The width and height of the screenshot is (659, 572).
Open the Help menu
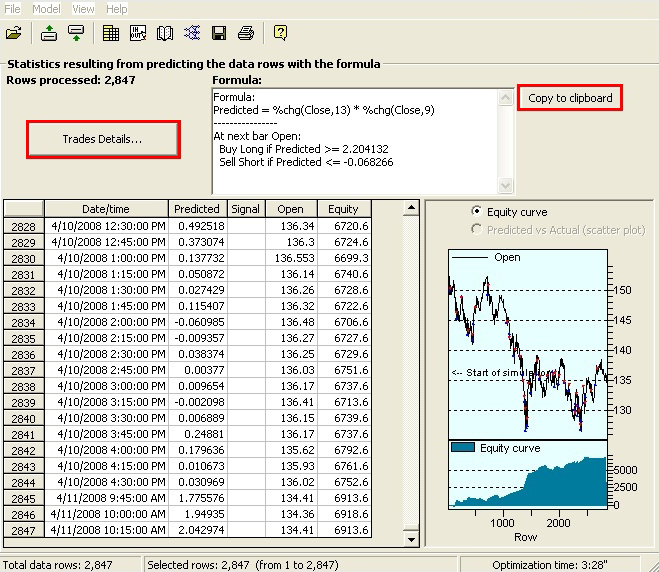click(116, 9)
